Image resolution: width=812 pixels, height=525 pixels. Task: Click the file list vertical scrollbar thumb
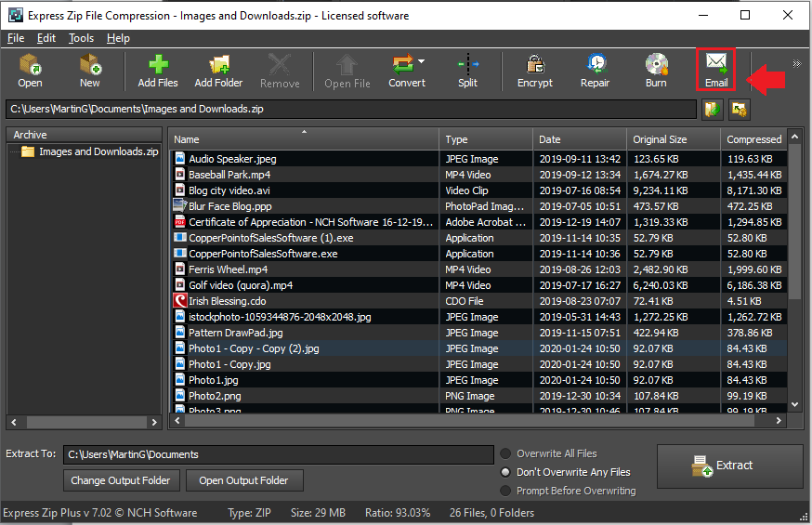pos(795,223)
